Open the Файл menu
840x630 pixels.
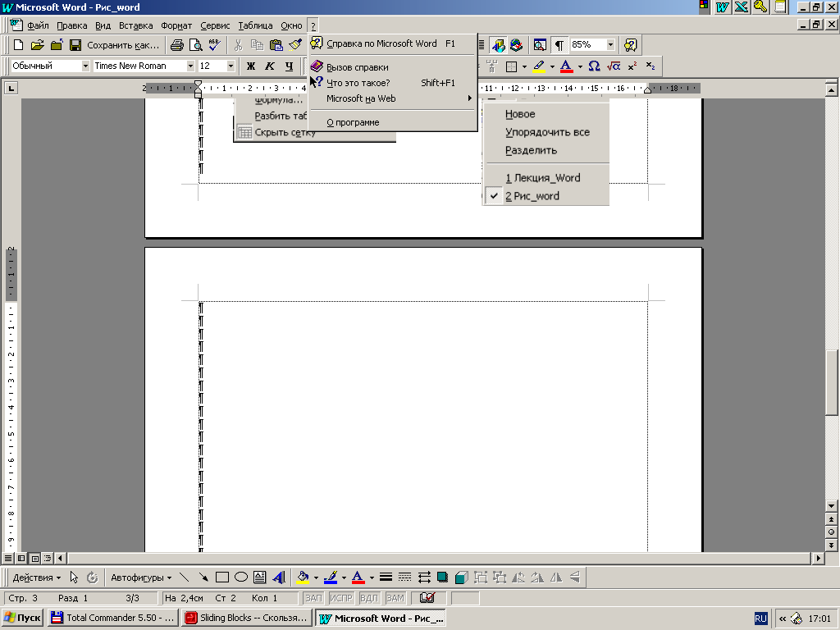[x=38, y=25]
